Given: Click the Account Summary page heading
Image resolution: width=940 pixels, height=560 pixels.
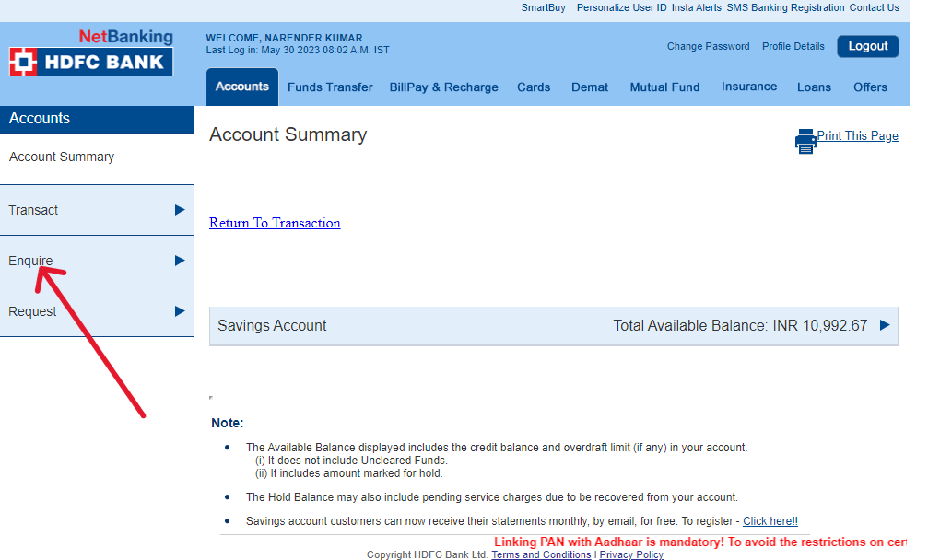Looking at the screenshot, I should 288,134.
